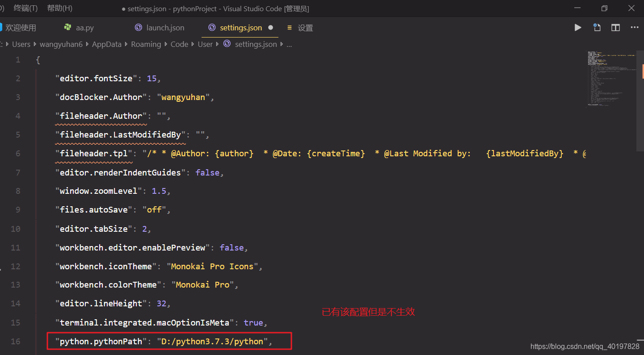Click the launch.json tab file icon
This screenshot has width=644, height=355.
point(139,27)
